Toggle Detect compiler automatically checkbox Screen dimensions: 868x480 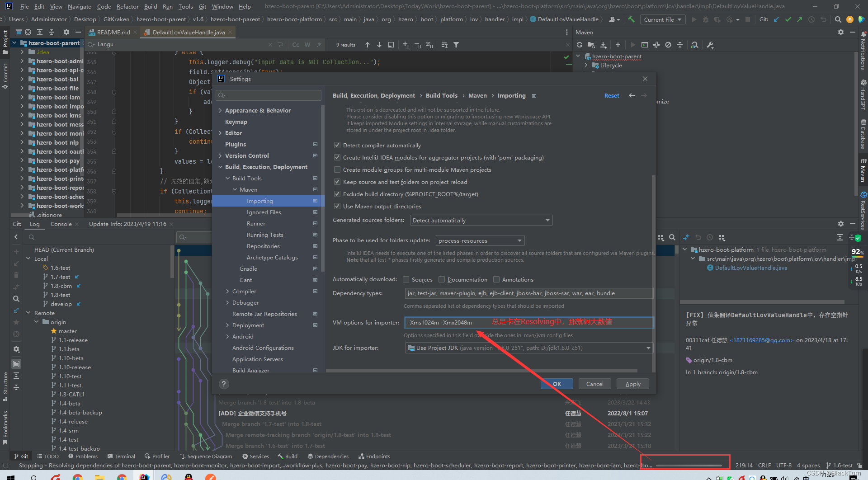pyautogui.click(x=337, y=145)
